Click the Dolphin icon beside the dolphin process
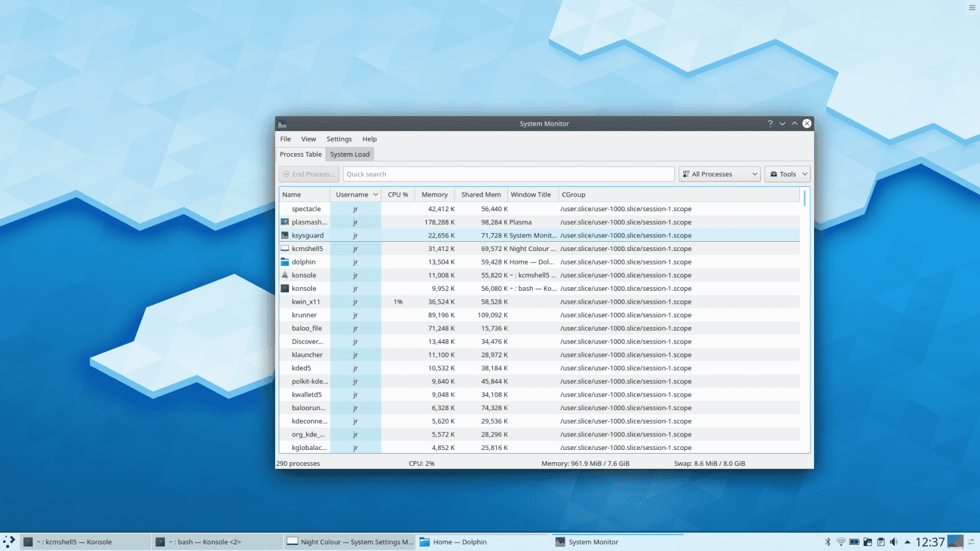Screen dimensions: 980x551 pyautogui.click(x=285, y=261)
